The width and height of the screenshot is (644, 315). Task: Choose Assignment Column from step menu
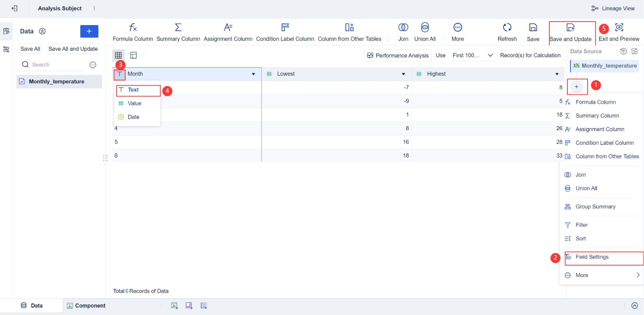(x=601, y=129)
